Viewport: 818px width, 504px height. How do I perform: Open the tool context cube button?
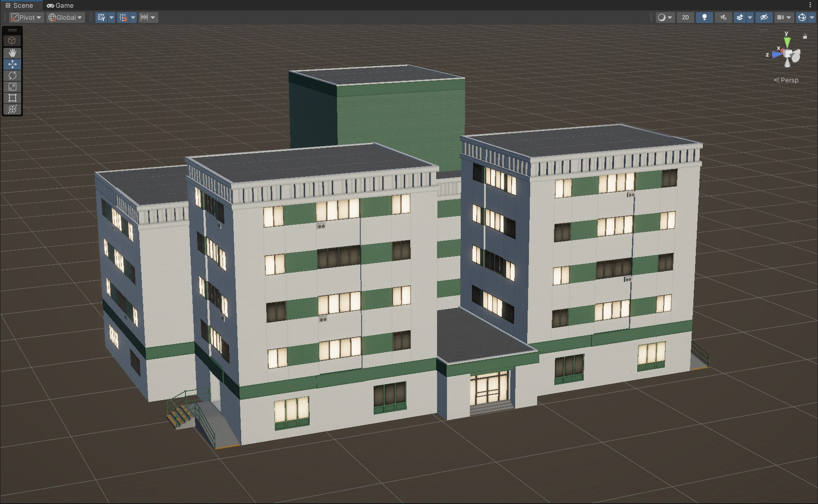[x=12, y=41]
